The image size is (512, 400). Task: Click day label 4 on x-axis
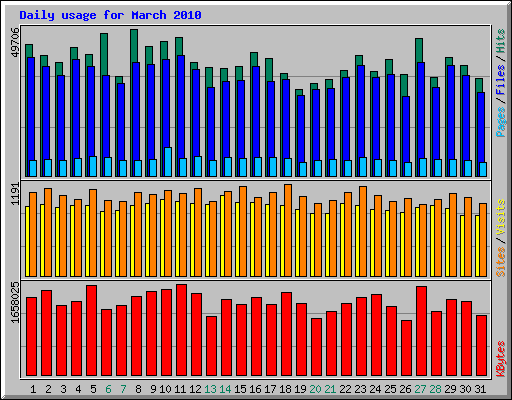(x=78, y=389)
